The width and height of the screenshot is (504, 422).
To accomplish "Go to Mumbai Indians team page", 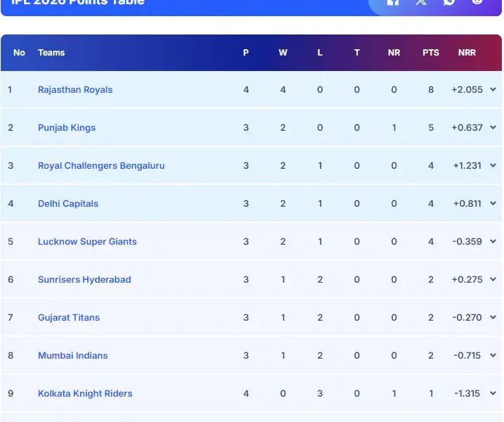I will pyautogui.click(x=73, y=356).
